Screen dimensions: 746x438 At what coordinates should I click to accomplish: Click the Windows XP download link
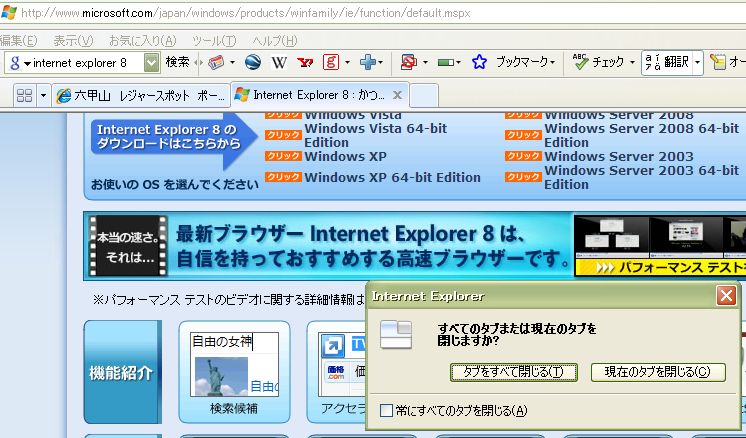345,156
